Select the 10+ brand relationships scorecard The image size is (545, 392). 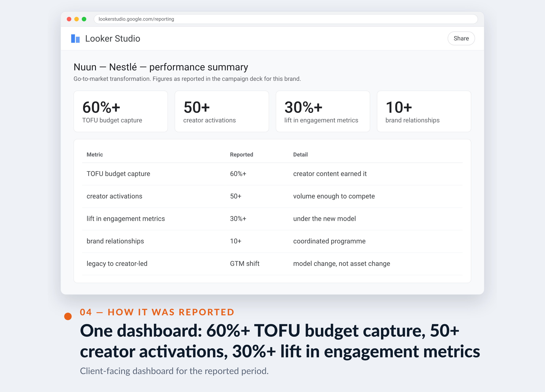click(424, 111)
